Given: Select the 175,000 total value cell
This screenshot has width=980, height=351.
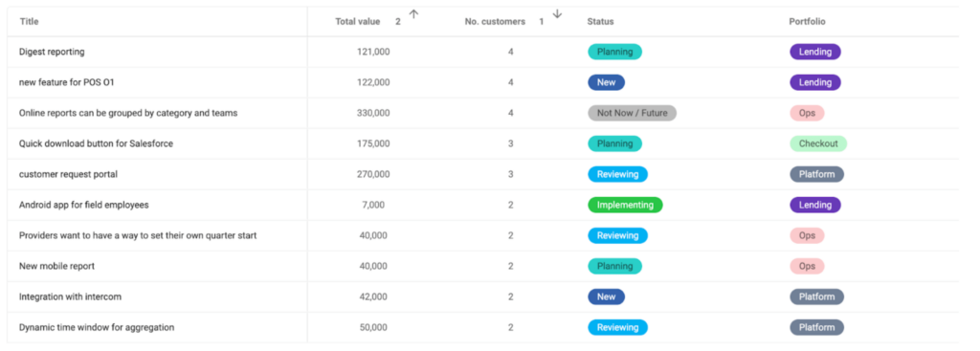Looking at the screenshot, I should point(373,143).
